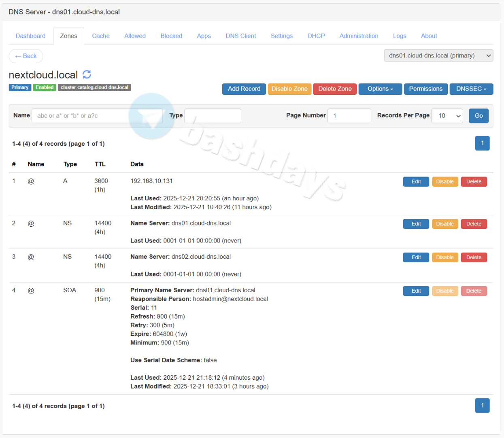Click the Add Record button
504x438 pixels.
(244, 89)
